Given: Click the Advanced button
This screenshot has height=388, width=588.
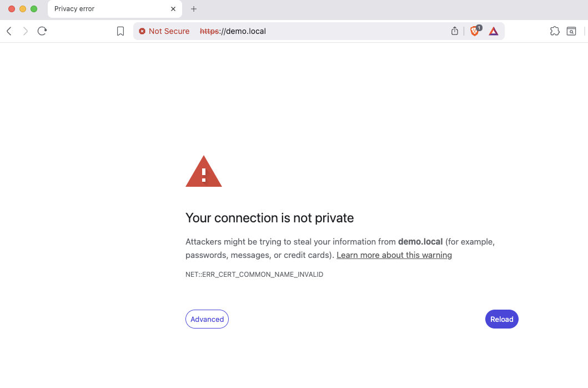Looking at the screenshot, I should pos(207,319).
